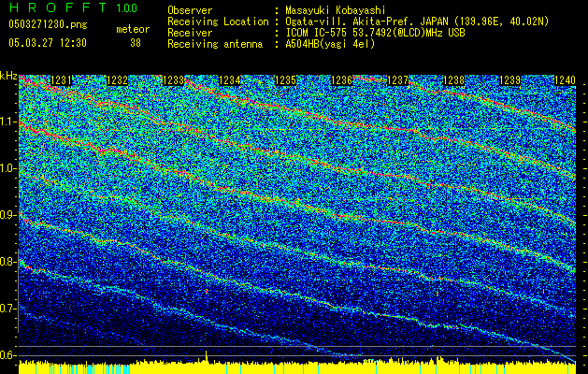Click the receiver value ICOM IC-575 53.7492 MHz USB

point(375,33)
